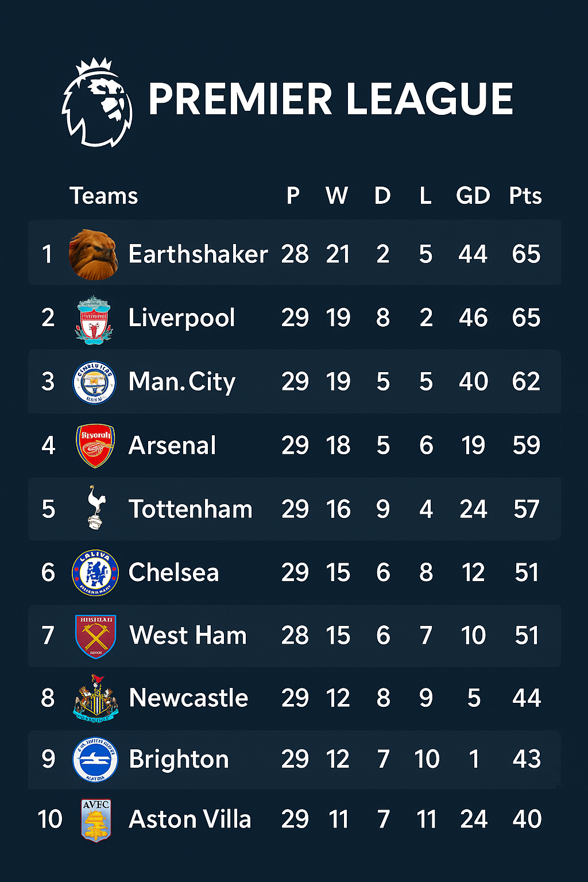Click the W column header
588x882 pixels.
(x=336, y=196)
